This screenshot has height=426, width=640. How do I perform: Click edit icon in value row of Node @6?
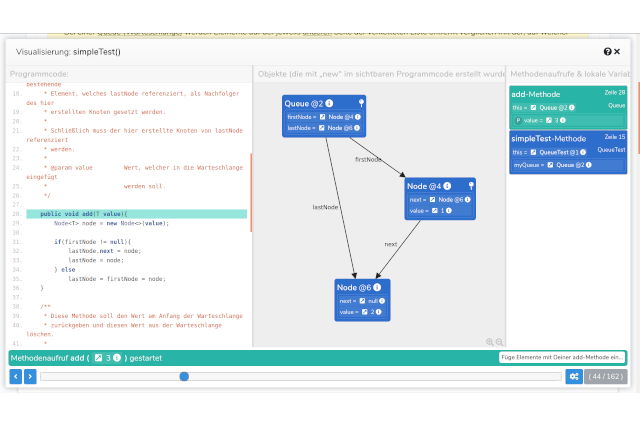[x=364, y=312]
